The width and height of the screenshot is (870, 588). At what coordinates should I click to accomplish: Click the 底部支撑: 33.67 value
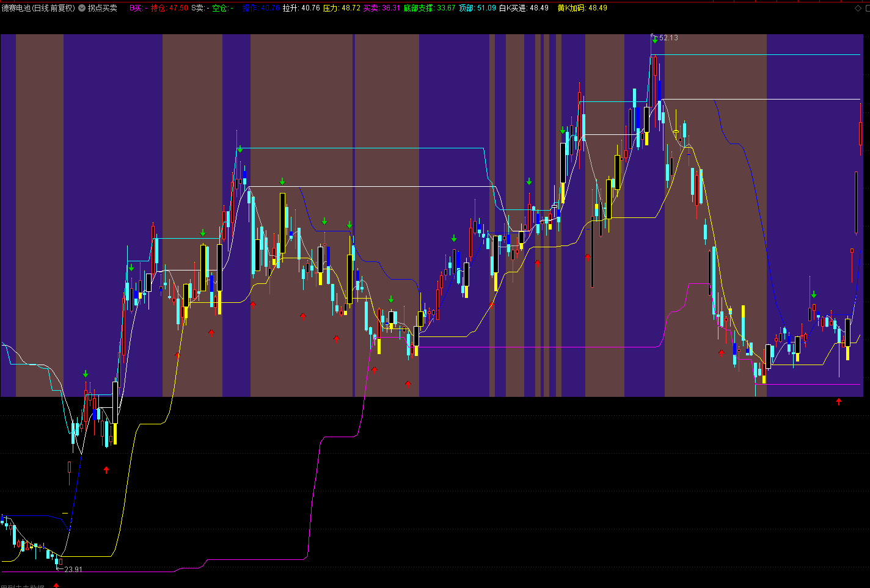tap(430, 8)
